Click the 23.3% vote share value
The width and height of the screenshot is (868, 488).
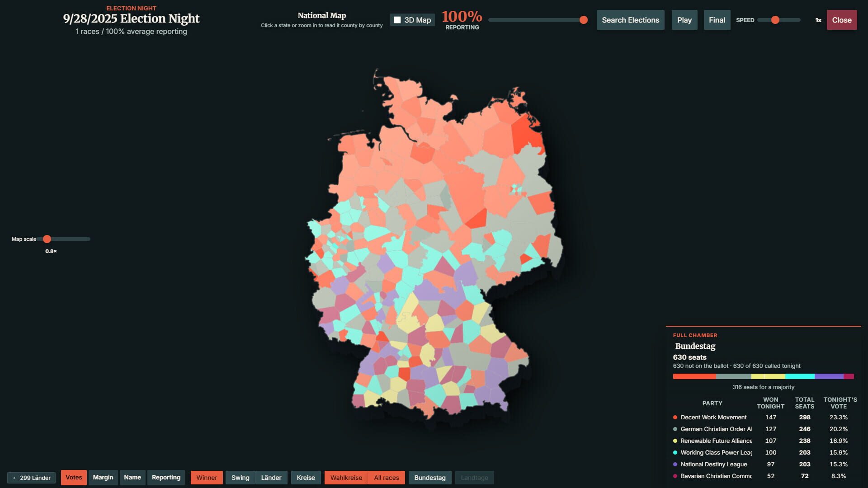pos(839,418)
